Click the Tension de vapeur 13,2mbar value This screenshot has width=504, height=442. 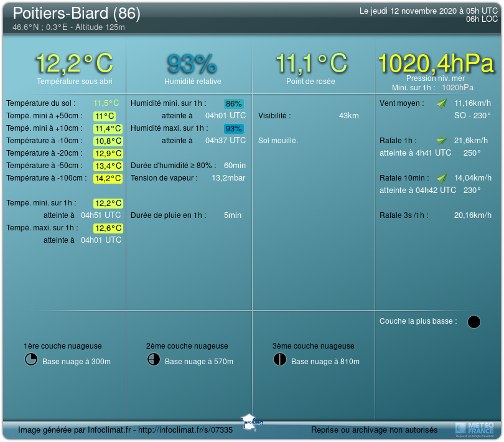[x=228, y=178]
